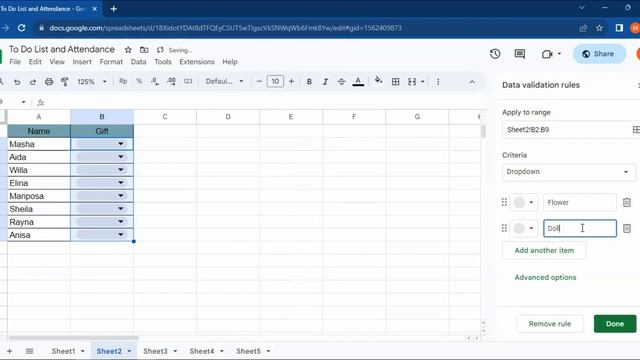Expand Advanced options
The width and height of the screenshot is (640, 360).
point(545,277)
